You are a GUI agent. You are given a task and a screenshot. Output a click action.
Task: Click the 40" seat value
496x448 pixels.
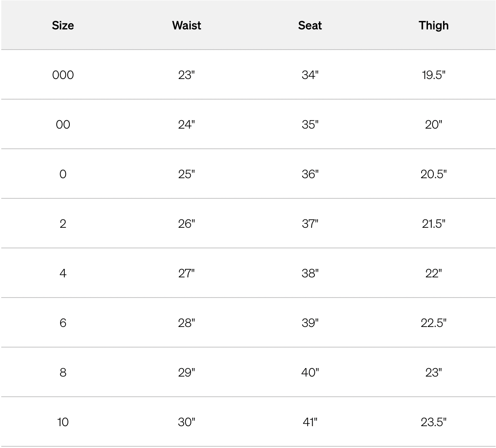point(310,373)
